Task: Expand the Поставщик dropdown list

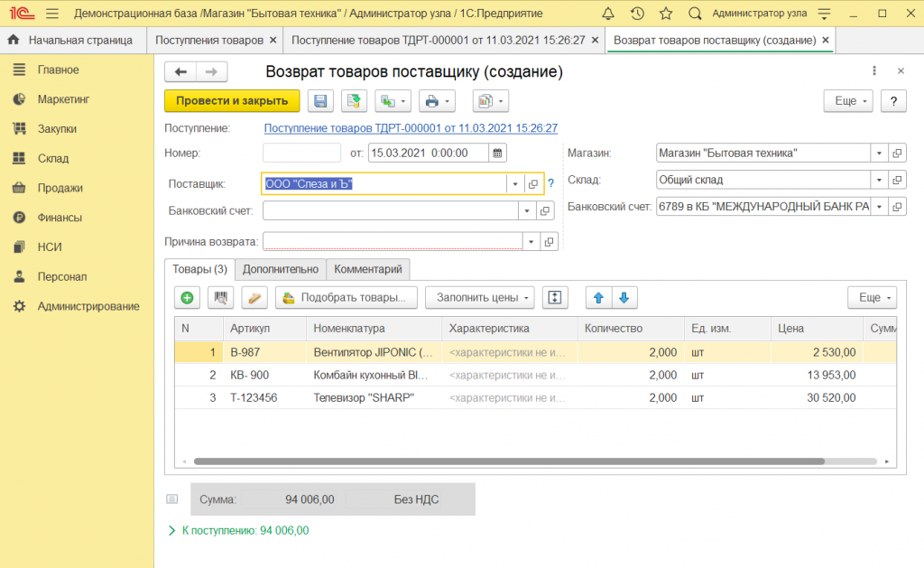Action: (x=515, y=184)
